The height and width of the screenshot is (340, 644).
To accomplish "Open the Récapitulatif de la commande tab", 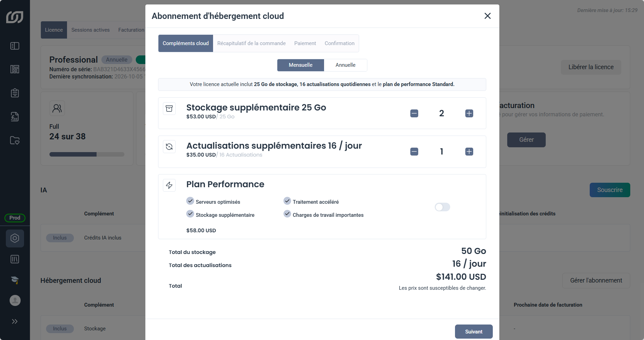I will (251, 43).
